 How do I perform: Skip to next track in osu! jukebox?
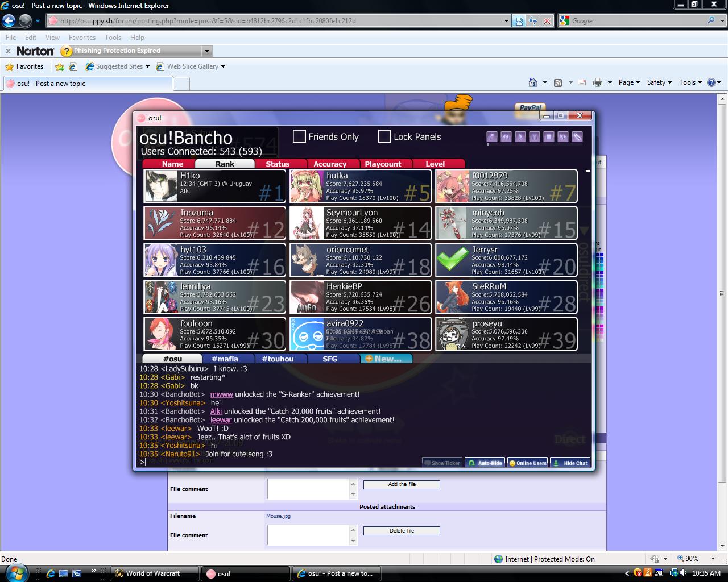(x=562, y=136)
